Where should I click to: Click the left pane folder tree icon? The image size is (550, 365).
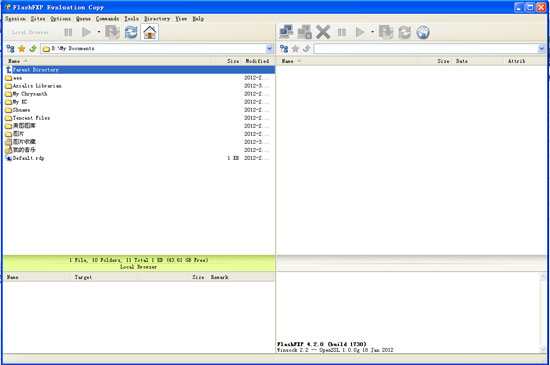click(x=10, y=48)
